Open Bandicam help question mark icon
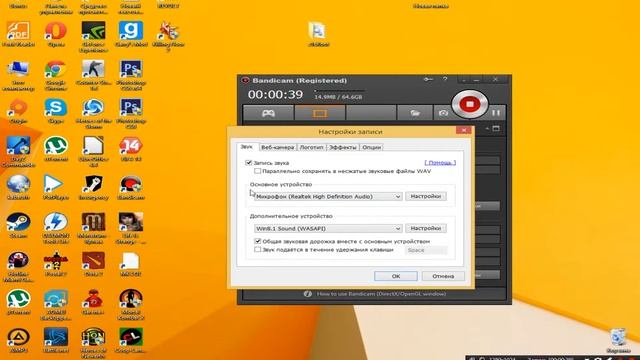 [445, 79]
